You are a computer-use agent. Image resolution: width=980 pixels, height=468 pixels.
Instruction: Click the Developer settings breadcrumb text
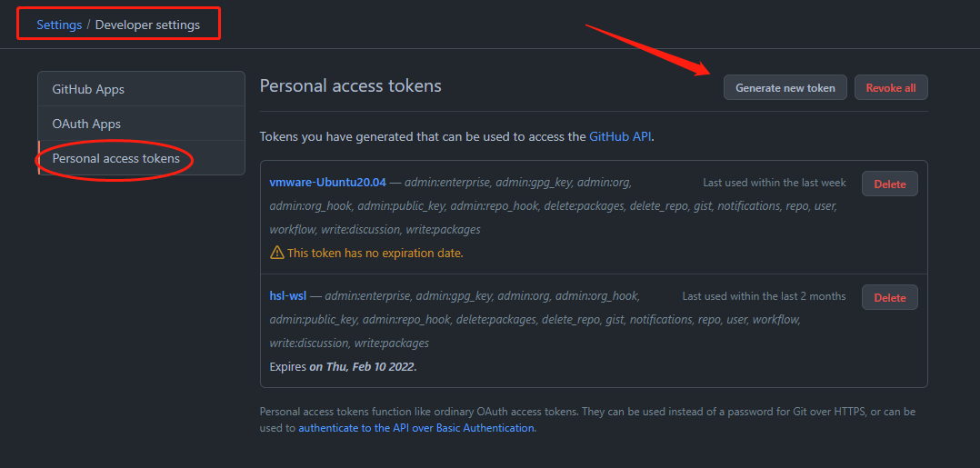[147, 25]
